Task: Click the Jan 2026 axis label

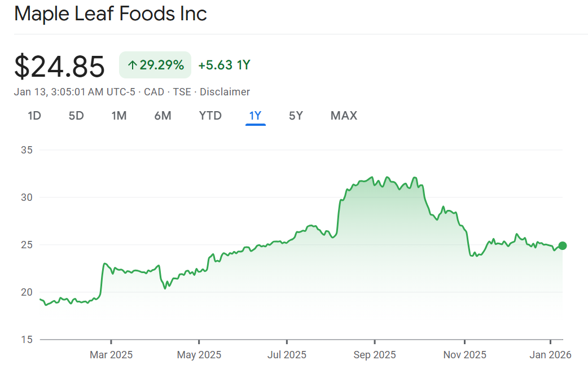Action: tap(551, 355)
